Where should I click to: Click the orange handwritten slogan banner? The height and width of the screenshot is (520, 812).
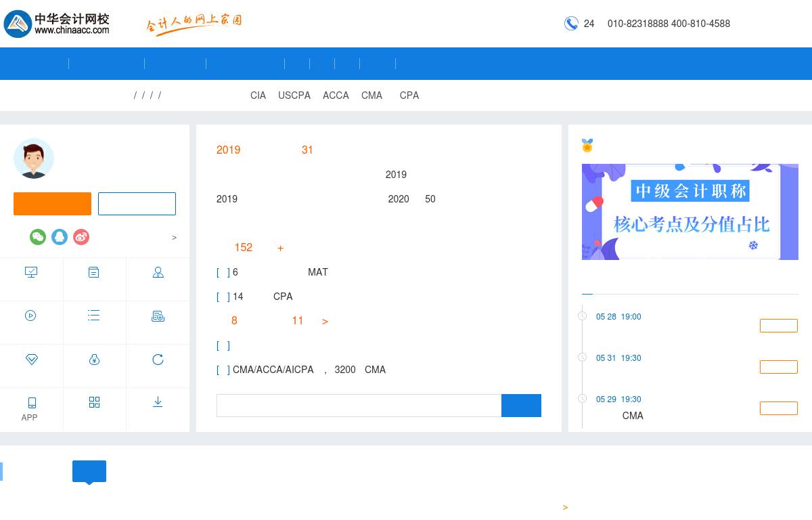click(x=194, y=24)
